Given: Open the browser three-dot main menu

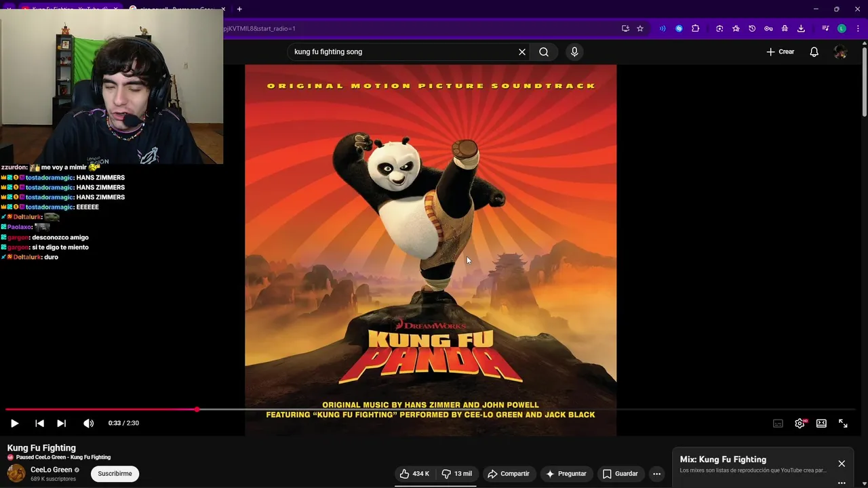Looking at the screenshot, I should tap(858, 28).
